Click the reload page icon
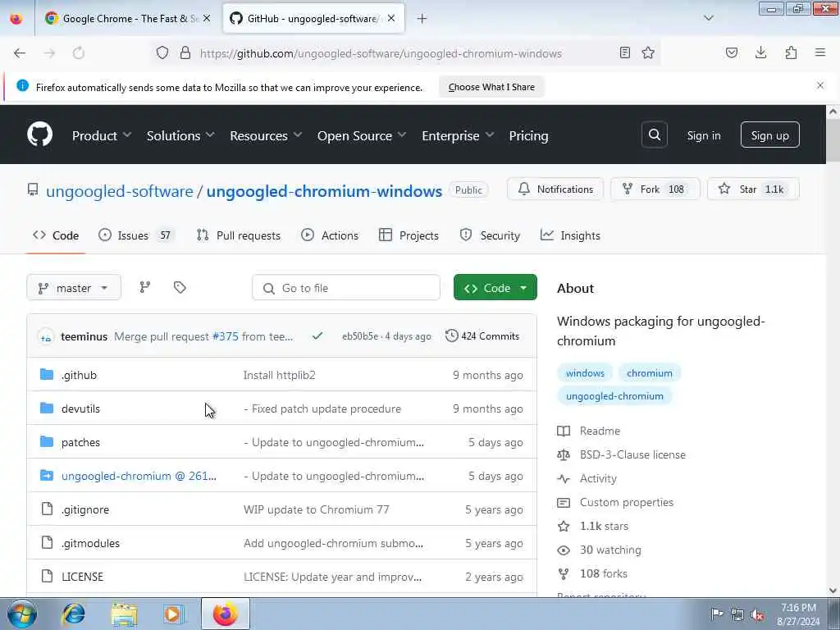Image resolution: width=840 pixels, height=630 pixels. 79,53
